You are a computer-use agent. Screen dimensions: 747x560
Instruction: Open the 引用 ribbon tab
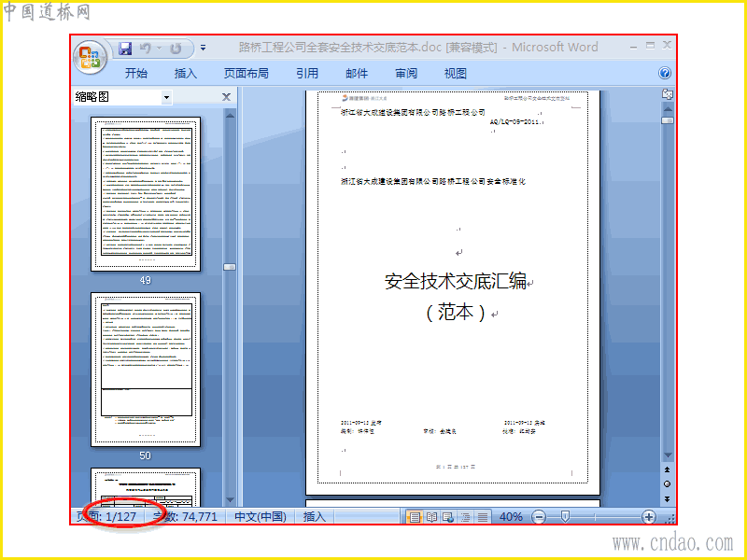[307, 74]
